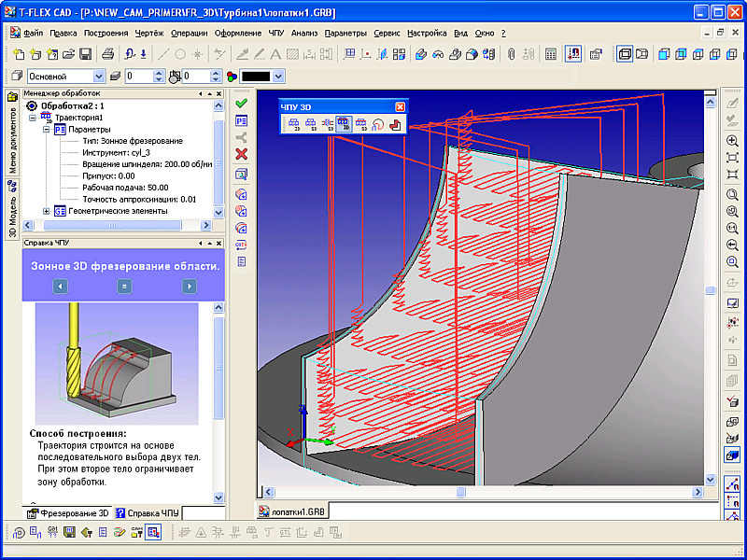Click the open document folder icon
Screen dimensions: 747x560
pos(69,54)
